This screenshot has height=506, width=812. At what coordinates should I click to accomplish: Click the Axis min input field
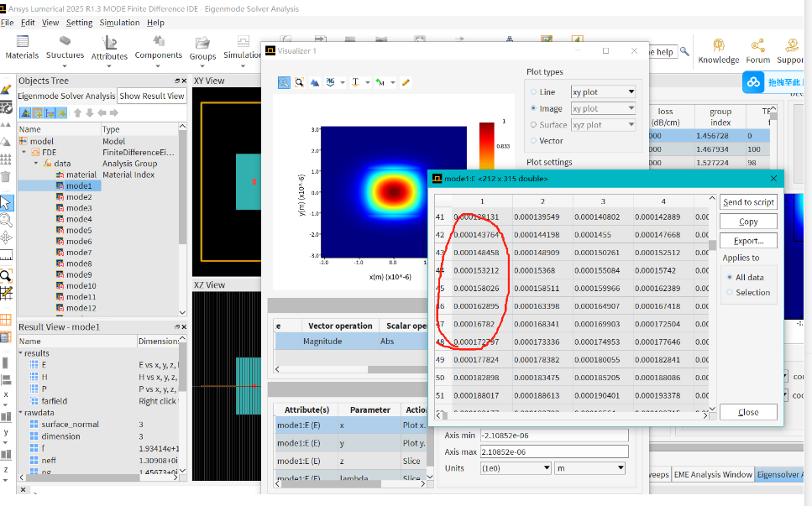[553, 436]
